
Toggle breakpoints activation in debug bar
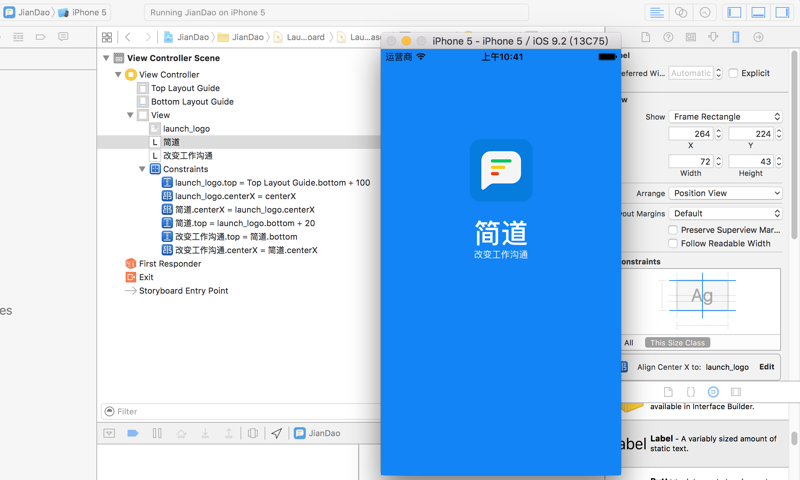pos(133,433)
